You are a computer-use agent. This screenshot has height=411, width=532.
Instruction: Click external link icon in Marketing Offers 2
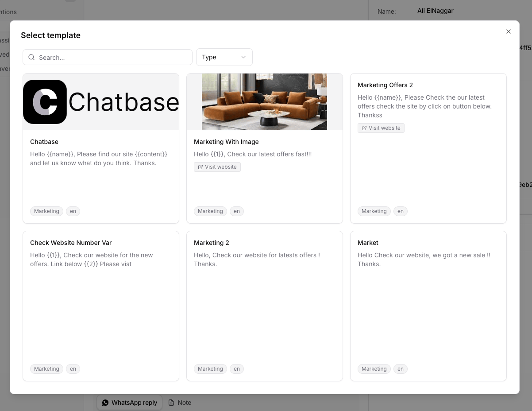click(364, 128)
